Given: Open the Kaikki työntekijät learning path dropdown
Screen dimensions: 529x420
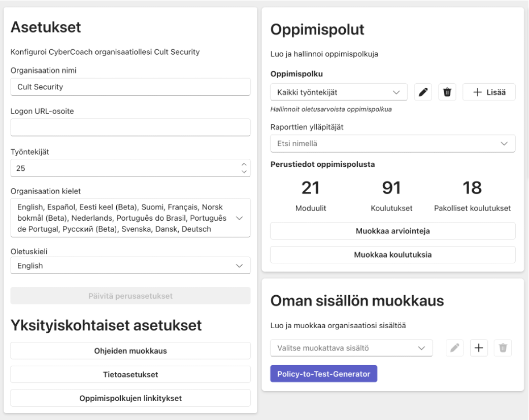Looking at the screenshot, I should point(339,92).
